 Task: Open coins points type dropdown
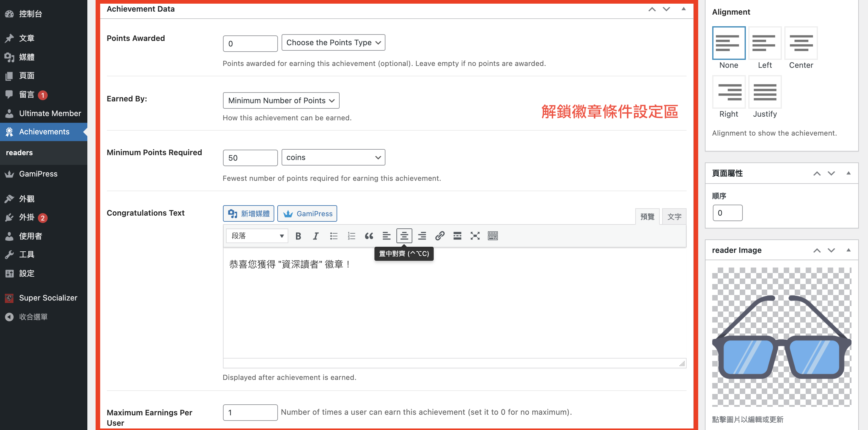pyautogui.click(x=333, y=157)
